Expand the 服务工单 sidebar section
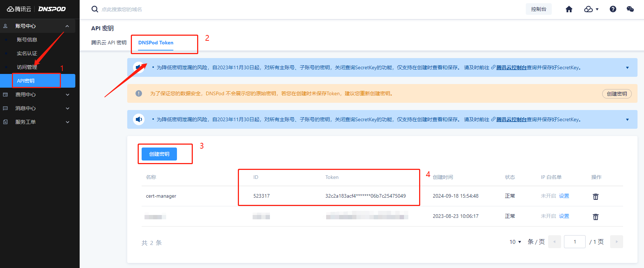Screen dimensions: 644x268 coord(67,122)
